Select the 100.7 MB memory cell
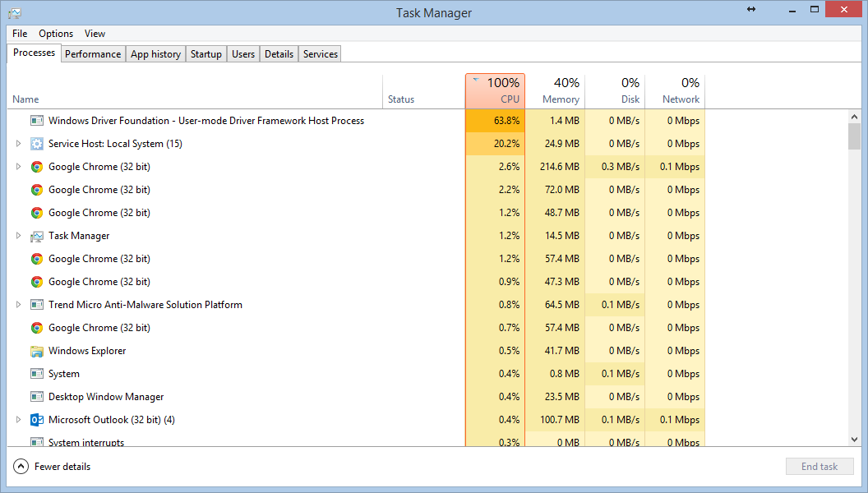Image resolution: width=868 pixels, height=493 pixels. 555,420
